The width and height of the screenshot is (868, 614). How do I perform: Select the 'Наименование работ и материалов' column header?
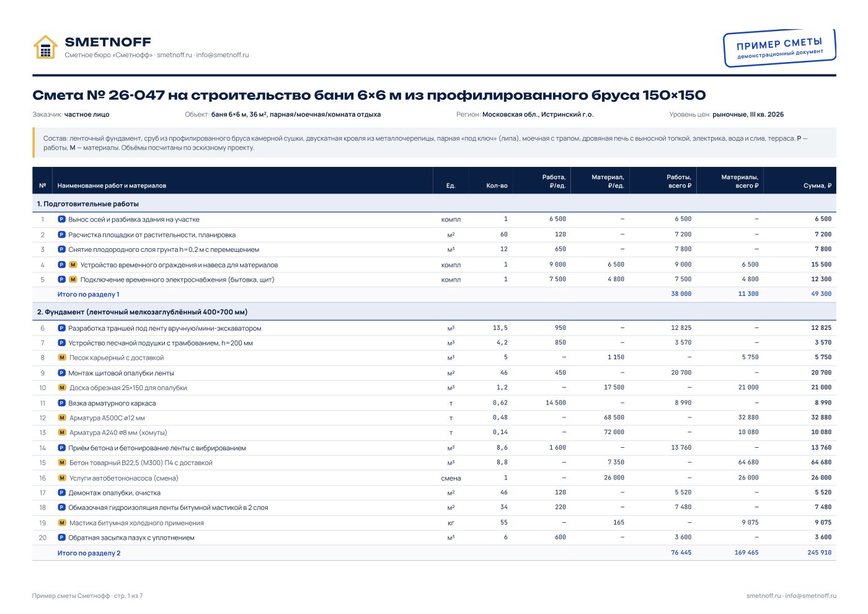(x=112, y=185)
